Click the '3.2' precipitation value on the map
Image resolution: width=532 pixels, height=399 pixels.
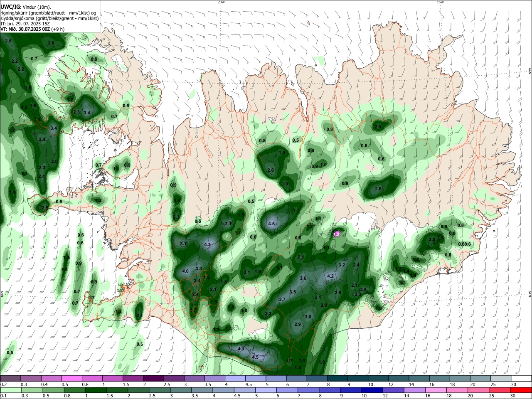[342, 265]
